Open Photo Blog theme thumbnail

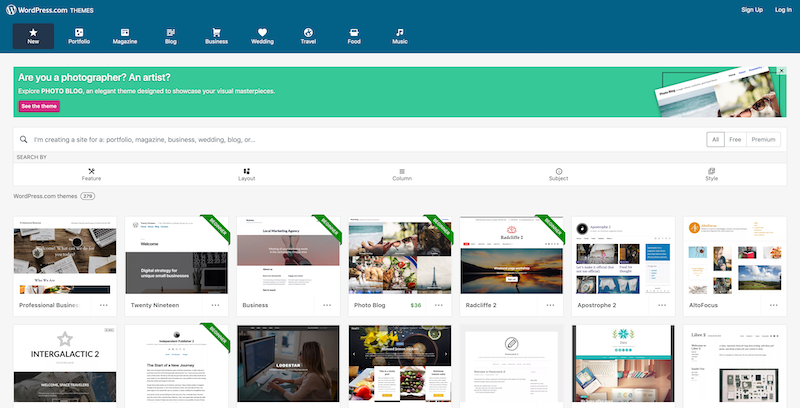[x=400, y=256]
